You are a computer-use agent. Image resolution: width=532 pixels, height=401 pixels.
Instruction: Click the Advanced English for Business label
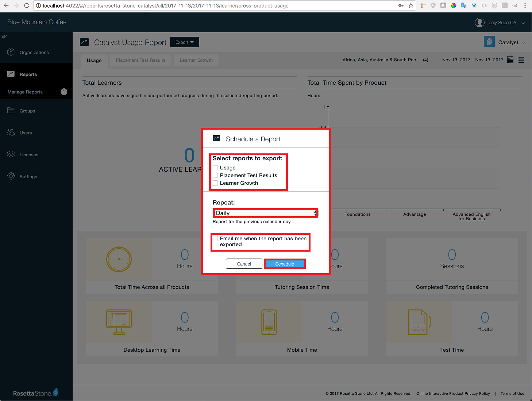coord(472,217)
